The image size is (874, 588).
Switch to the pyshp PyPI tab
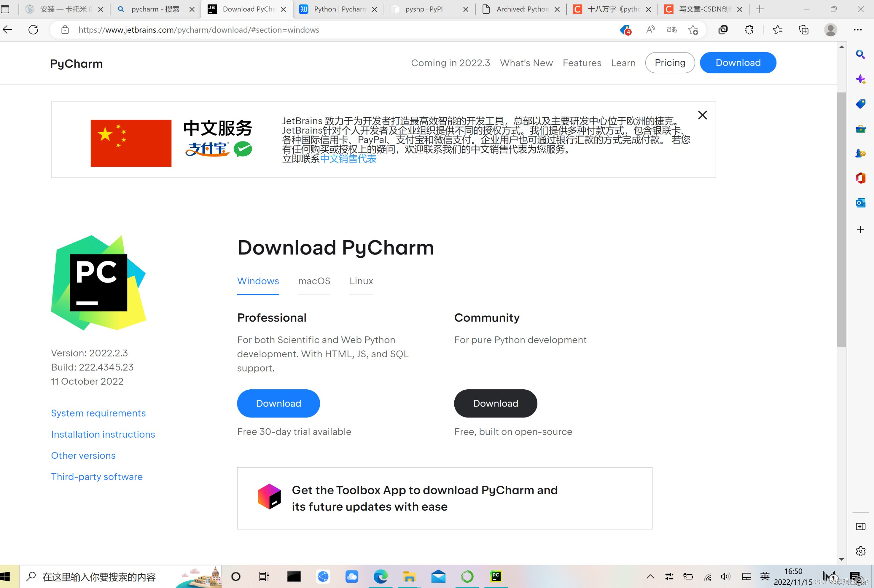tap(429, 9)
